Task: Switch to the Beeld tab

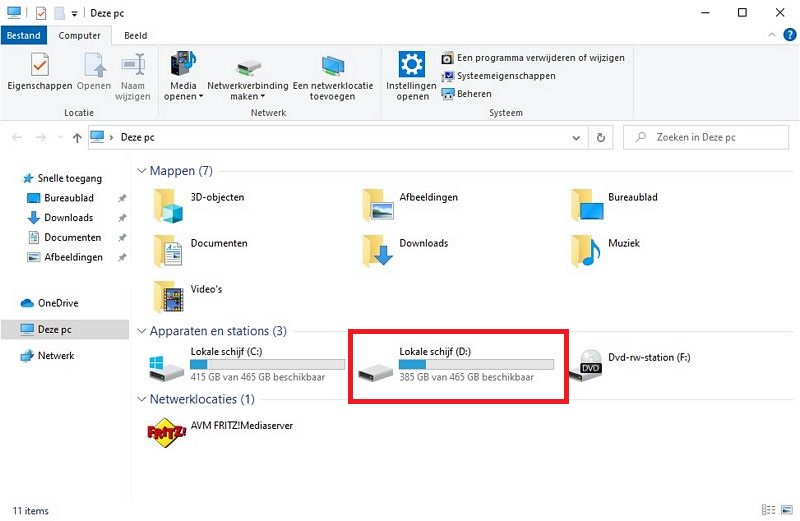Action: 136,35
